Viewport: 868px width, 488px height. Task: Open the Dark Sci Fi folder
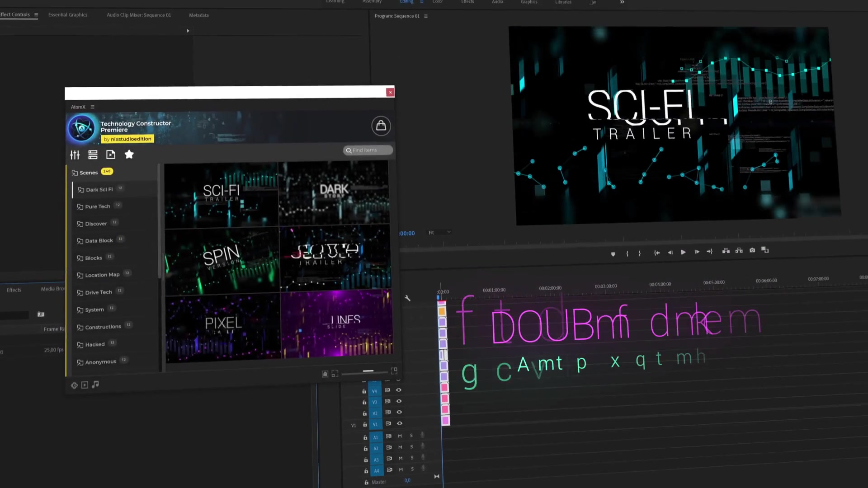[x=99, y=189]
